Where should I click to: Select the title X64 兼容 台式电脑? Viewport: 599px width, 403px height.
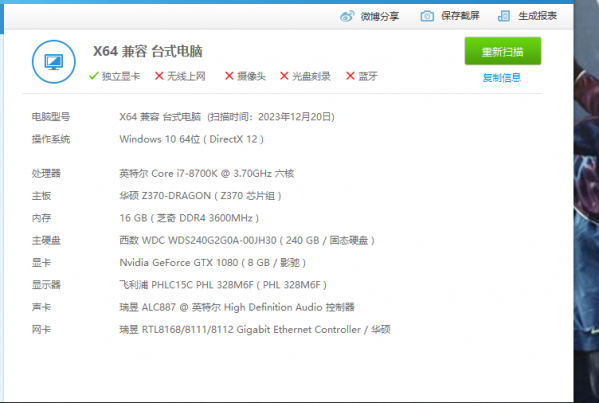point(148,51)
